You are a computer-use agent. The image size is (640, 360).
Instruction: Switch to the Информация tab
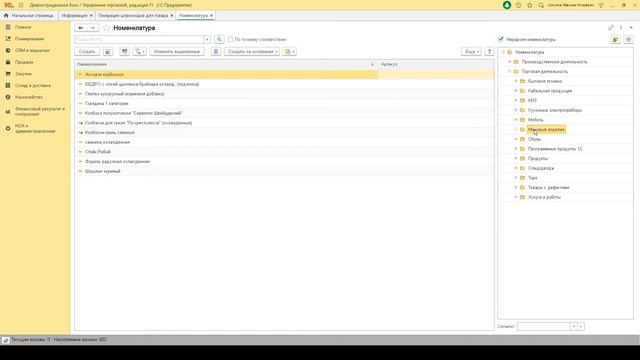pyautogui.click(x=74, y=16)
